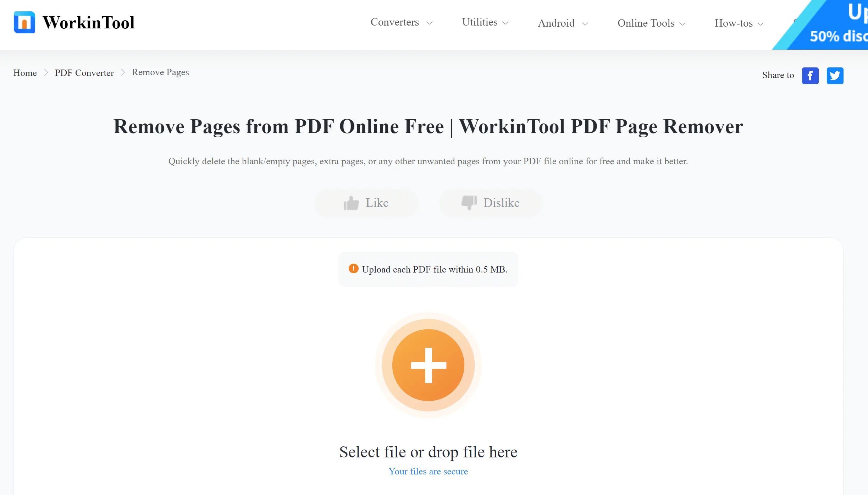The image size is (868, 495).
Task: Expand the Android dropdown menu
Action: [562, 23]
